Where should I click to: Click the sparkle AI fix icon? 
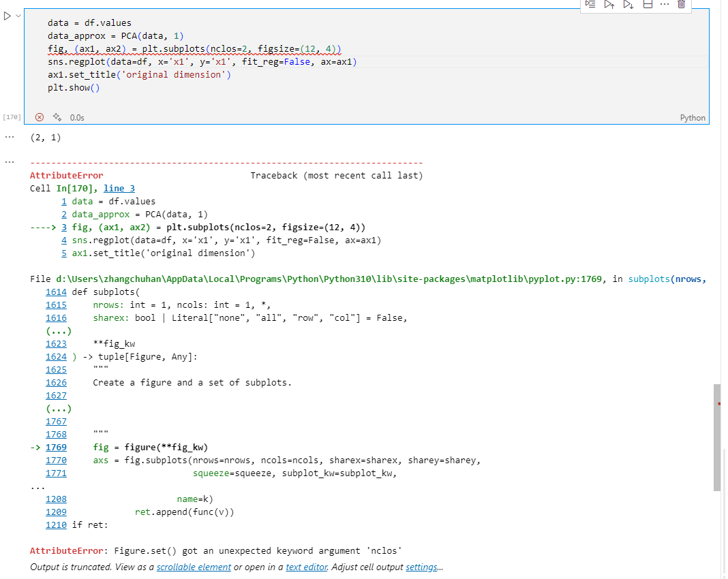pyautogui.click(x=56, y=117)
